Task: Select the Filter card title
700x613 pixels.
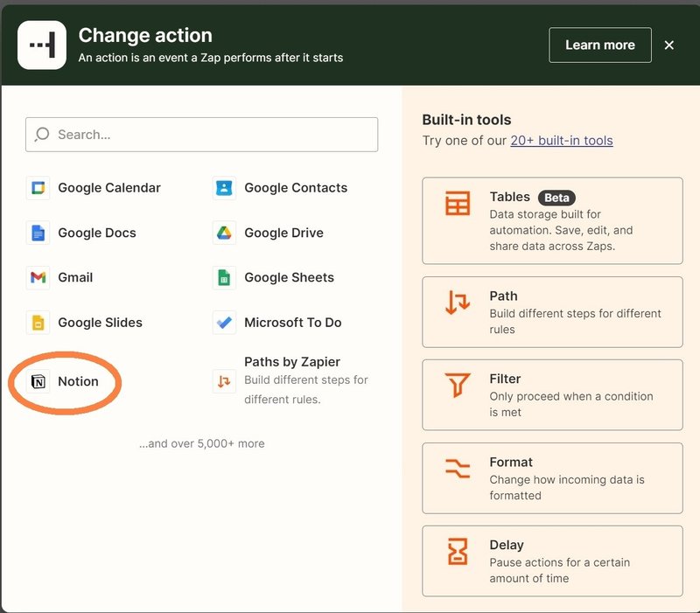Action: click(x=505, y=379)
